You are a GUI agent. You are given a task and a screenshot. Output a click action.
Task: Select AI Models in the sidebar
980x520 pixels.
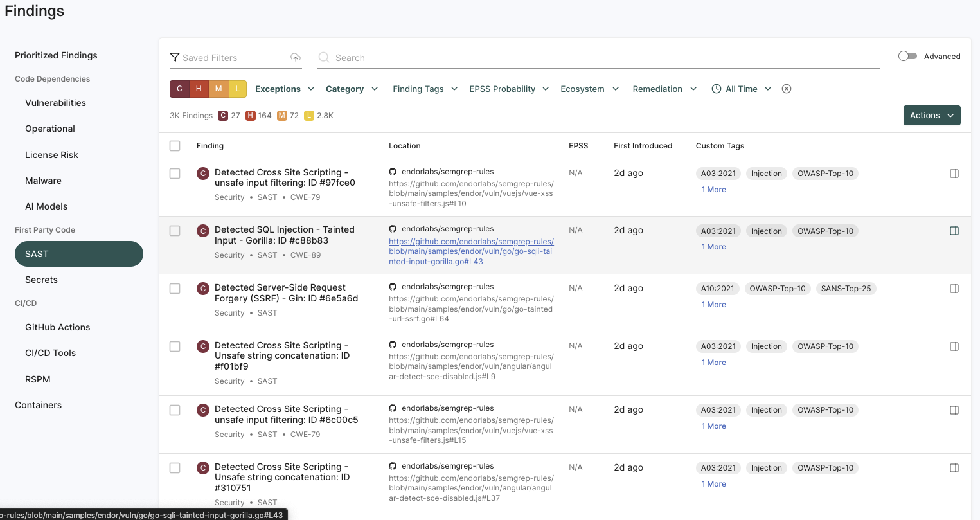(x=46, y=206)
